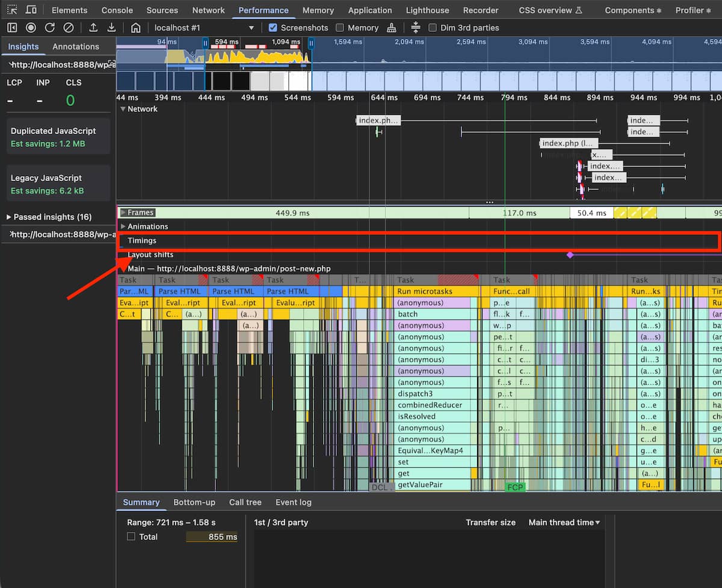The image size is (722, 588).
Task: Open the localhost #1 history dropdown
Action: pyautogui.click(x=252, y=27)
